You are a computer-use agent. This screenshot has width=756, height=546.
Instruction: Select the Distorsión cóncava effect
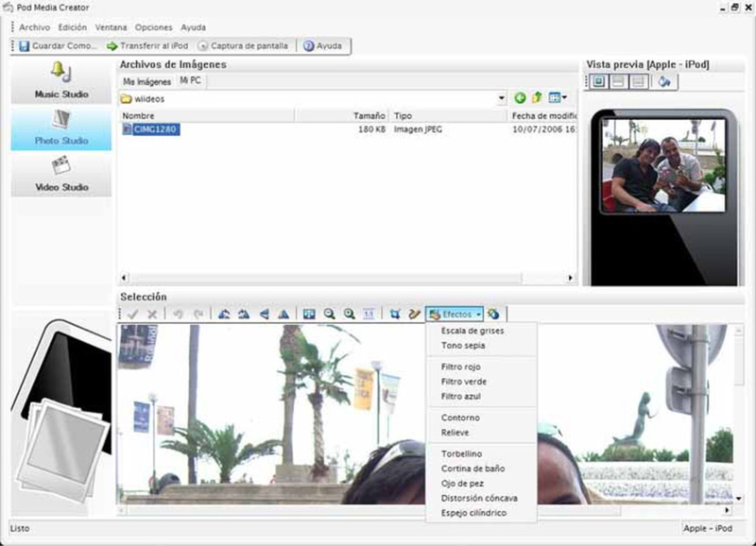click(479, 498)
